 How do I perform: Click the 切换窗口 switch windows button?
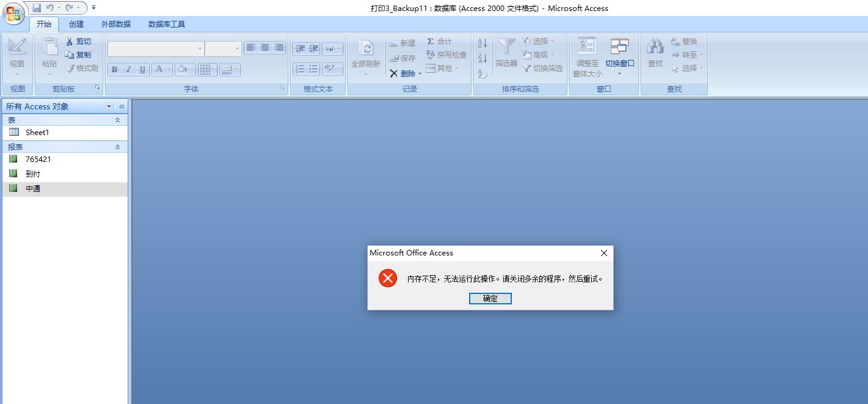click(x=620, y=56)
